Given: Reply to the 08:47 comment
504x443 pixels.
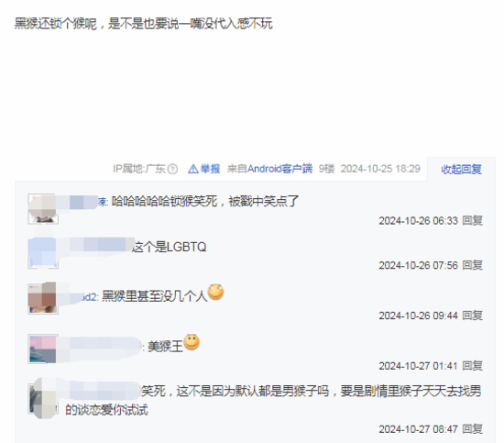Looking at the screenshot, I should [472, 429].
